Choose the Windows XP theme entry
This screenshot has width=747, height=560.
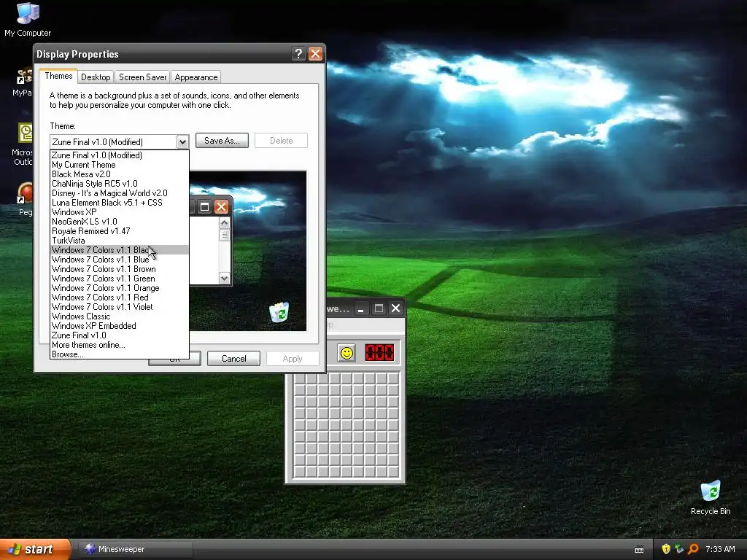click(x=120, y=212)
